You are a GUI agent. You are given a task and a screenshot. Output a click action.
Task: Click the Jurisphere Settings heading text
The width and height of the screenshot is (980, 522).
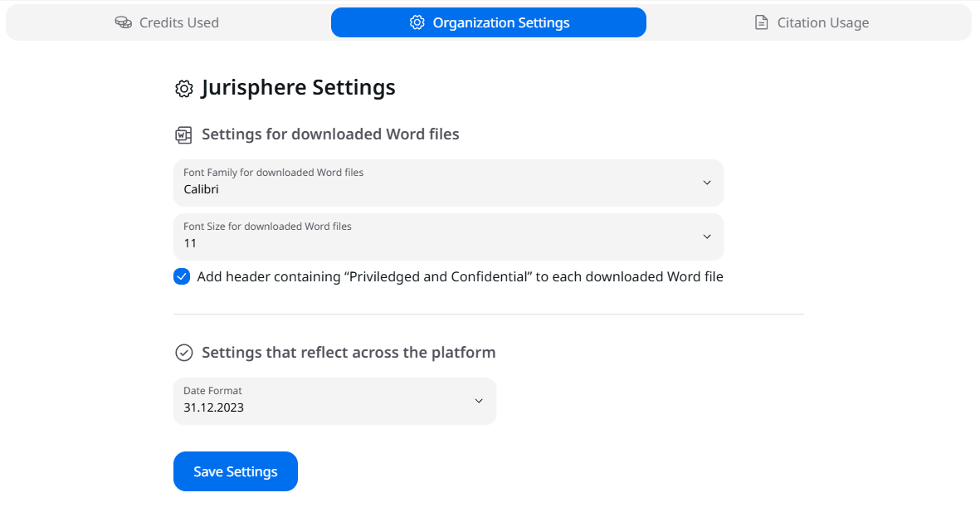(298, 87)
